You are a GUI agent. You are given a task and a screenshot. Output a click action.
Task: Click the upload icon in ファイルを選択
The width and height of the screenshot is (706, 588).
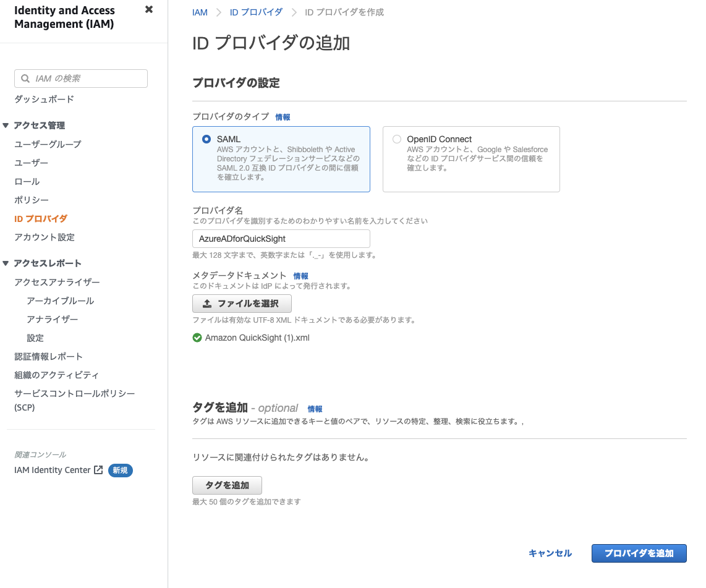pyautogui.click(x=207, y=304)
